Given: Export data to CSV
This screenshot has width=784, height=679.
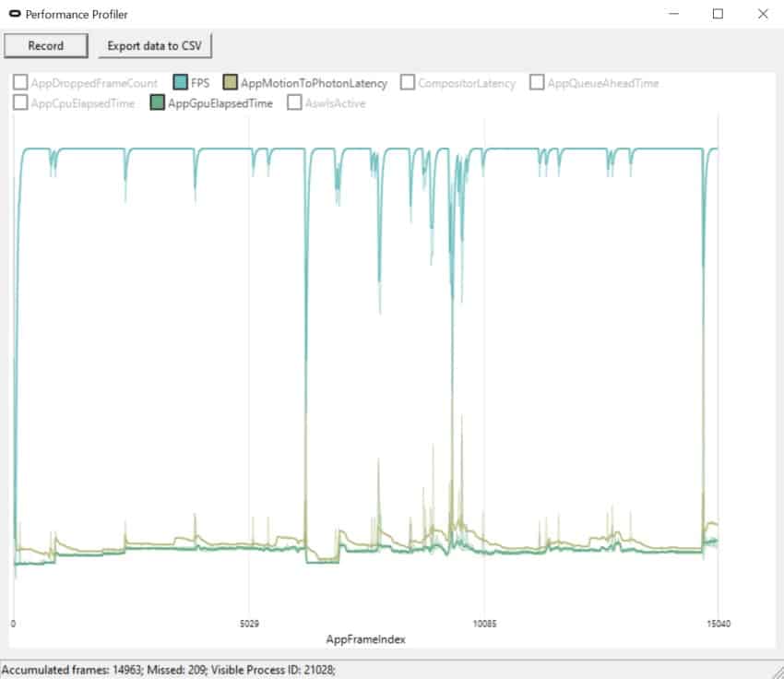Looking at the screenshot, I should pyautogui.click(x=155, y=46).
